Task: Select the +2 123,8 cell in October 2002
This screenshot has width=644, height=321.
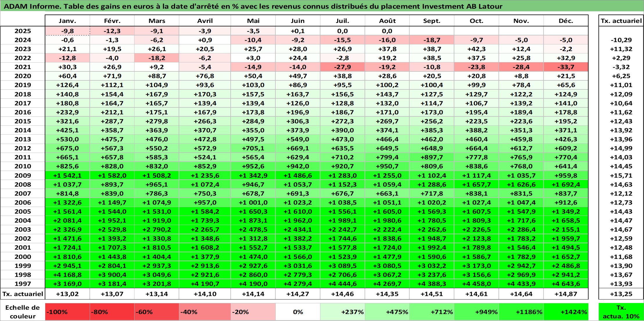Action: tap(476, 239)
